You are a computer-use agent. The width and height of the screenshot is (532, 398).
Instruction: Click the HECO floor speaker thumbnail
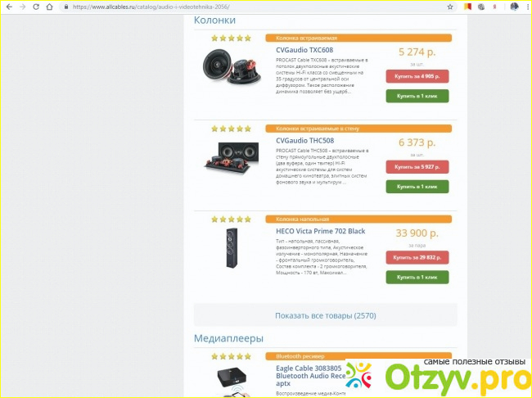(232, 247)
